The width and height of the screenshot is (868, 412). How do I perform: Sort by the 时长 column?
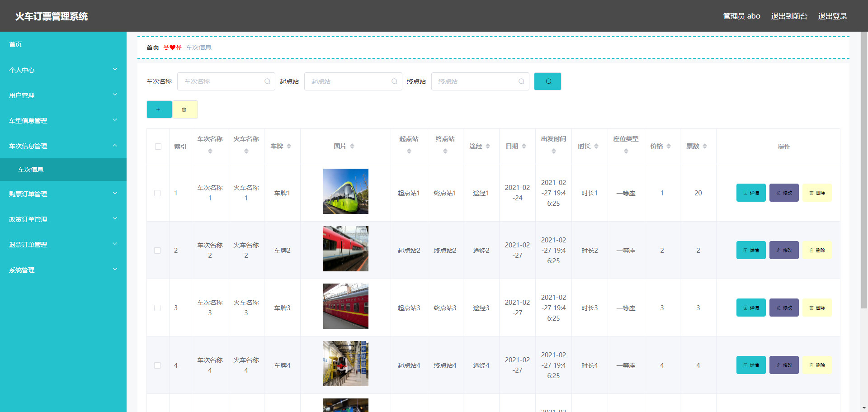[x=596, y=146]
